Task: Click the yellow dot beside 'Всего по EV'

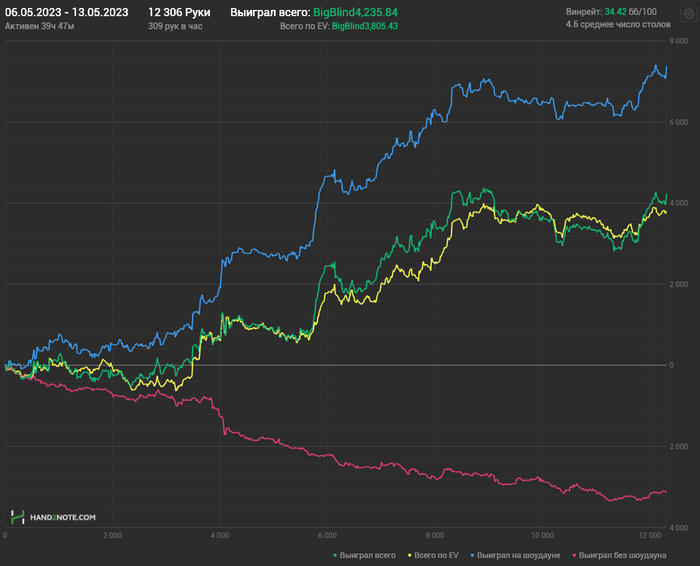Action: (x=409, y=555)
